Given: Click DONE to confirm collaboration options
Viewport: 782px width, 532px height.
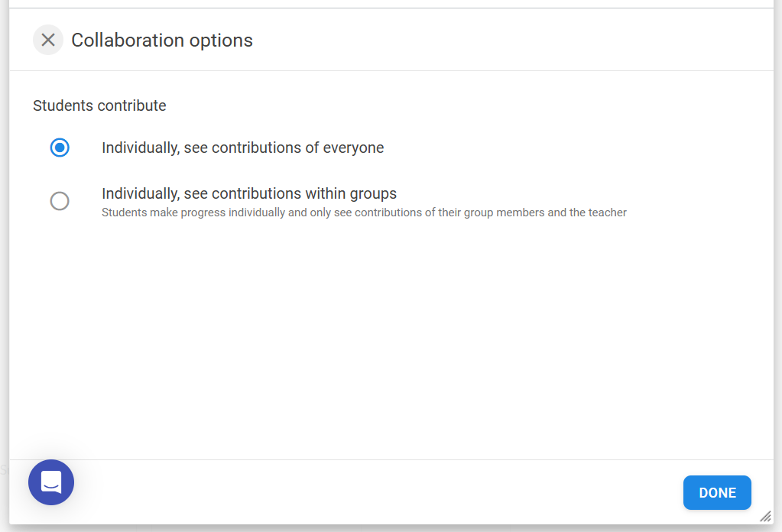Looking at the screenshot, I should (717, 492).
